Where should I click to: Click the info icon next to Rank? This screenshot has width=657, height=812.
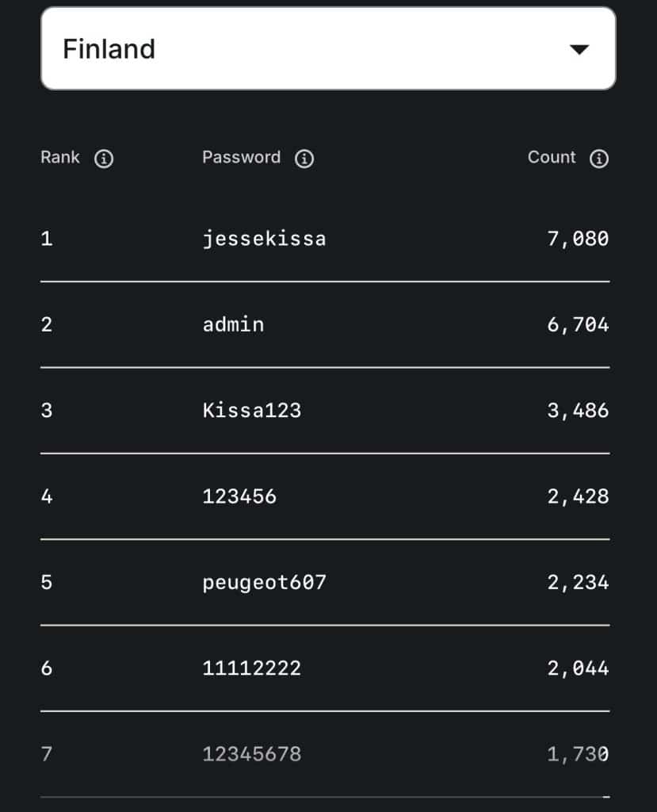(x=104, y=159)
